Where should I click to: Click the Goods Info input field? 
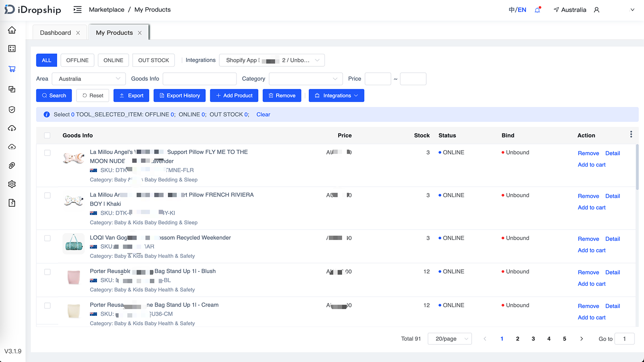click(x=200, y=79)
